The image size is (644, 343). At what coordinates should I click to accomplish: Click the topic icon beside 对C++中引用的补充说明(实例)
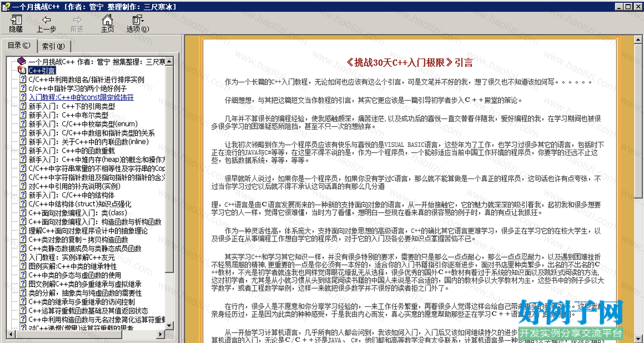point(23,186)
